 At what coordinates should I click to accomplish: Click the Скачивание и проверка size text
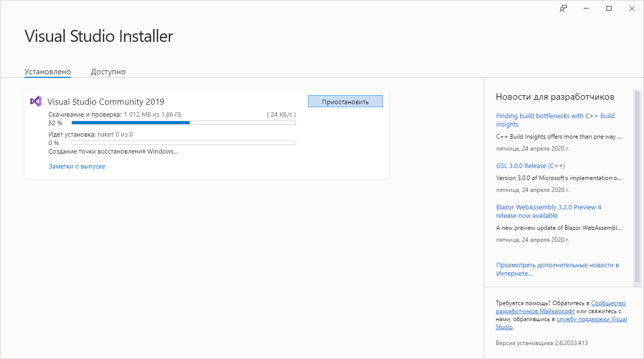(x=115, y=115)
